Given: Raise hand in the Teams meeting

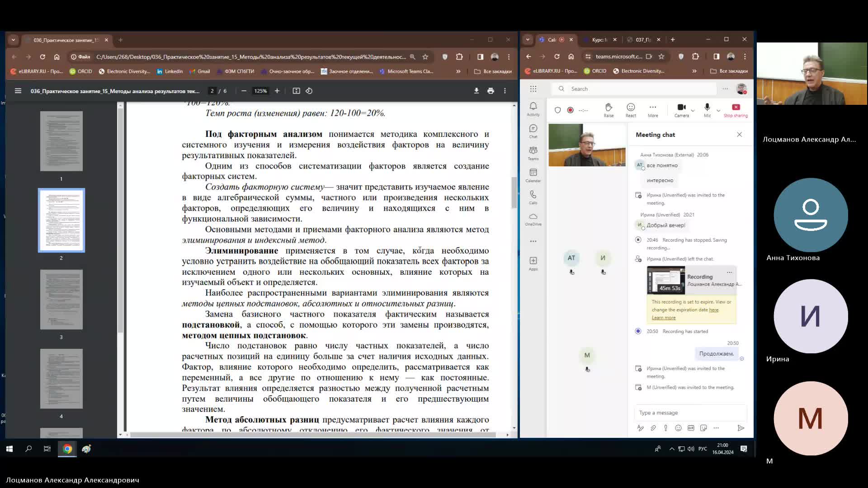Looking at the screenshot, I should point(609,110).
